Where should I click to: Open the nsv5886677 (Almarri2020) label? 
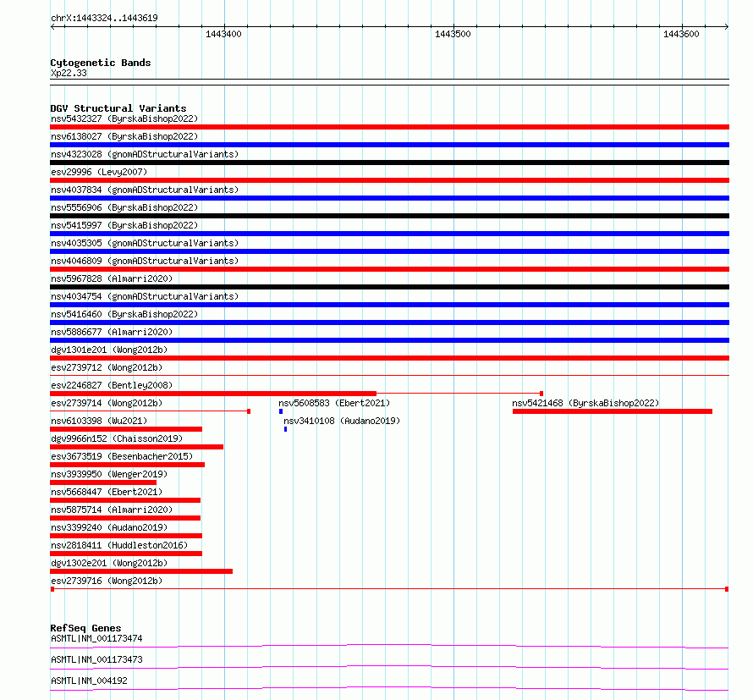click(x=112, y=332)
